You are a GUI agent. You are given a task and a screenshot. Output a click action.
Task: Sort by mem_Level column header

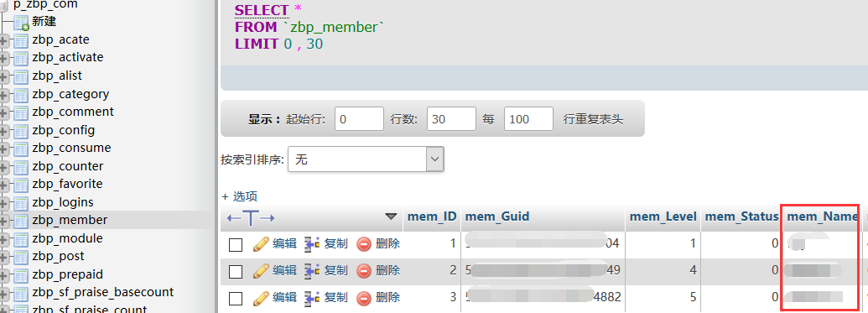click(x=663, y=216)
